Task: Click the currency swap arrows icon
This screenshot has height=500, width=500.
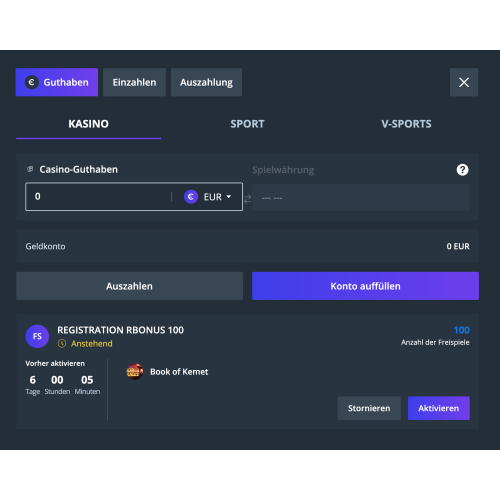Action: (247, 199)
